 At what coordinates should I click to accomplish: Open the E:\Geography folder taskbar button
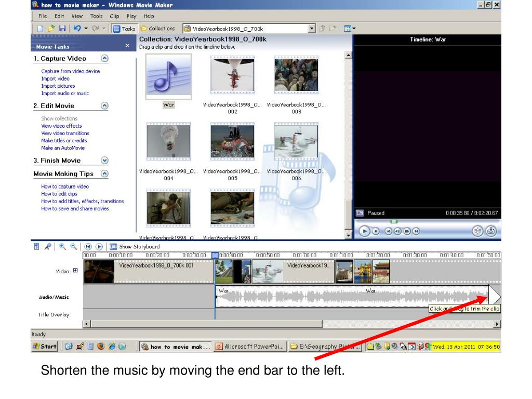coord(325,347)
